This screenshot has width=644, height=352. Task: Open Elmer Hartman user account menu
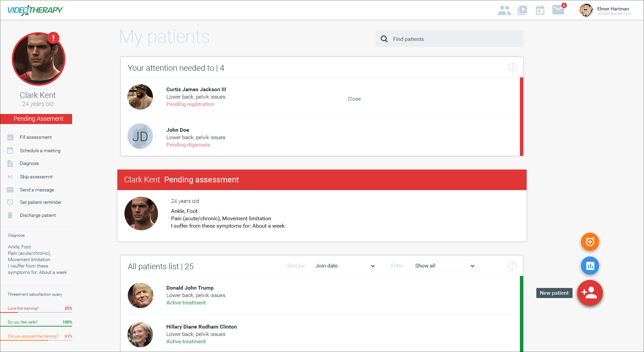(x=606, y=10)
